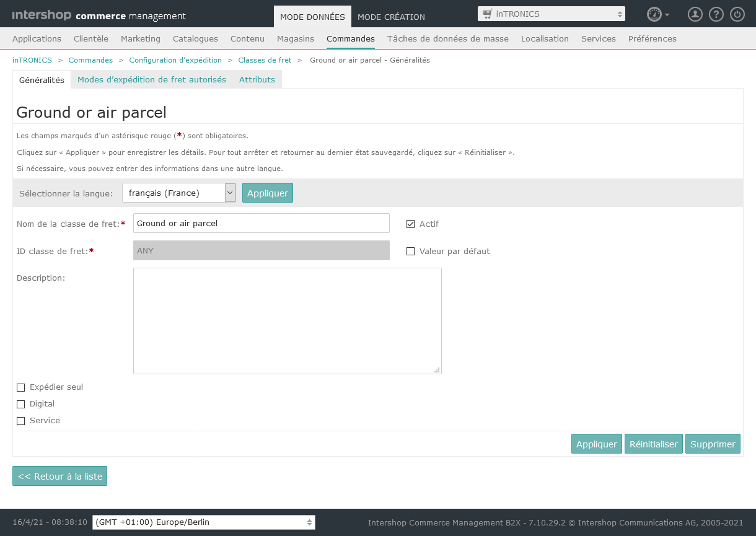Enable the Service checkbox
The image size is (756, 536).
pos(21,421)
